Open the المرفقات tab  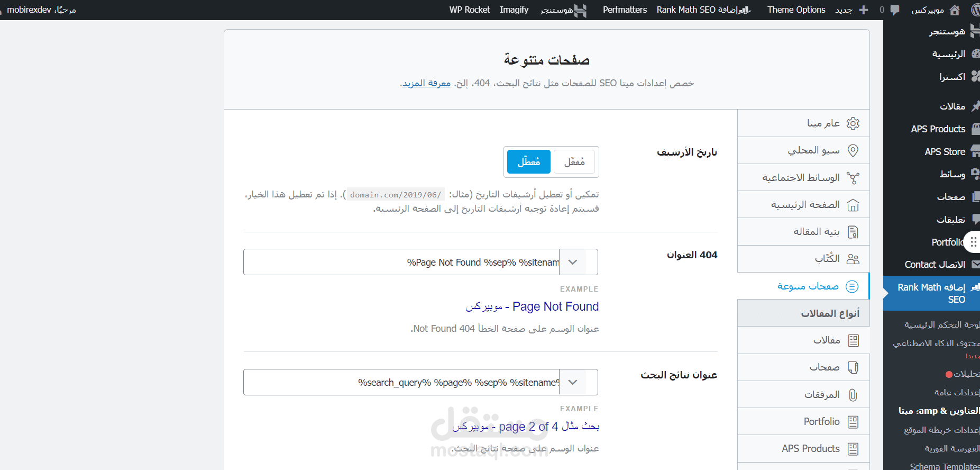803,395
